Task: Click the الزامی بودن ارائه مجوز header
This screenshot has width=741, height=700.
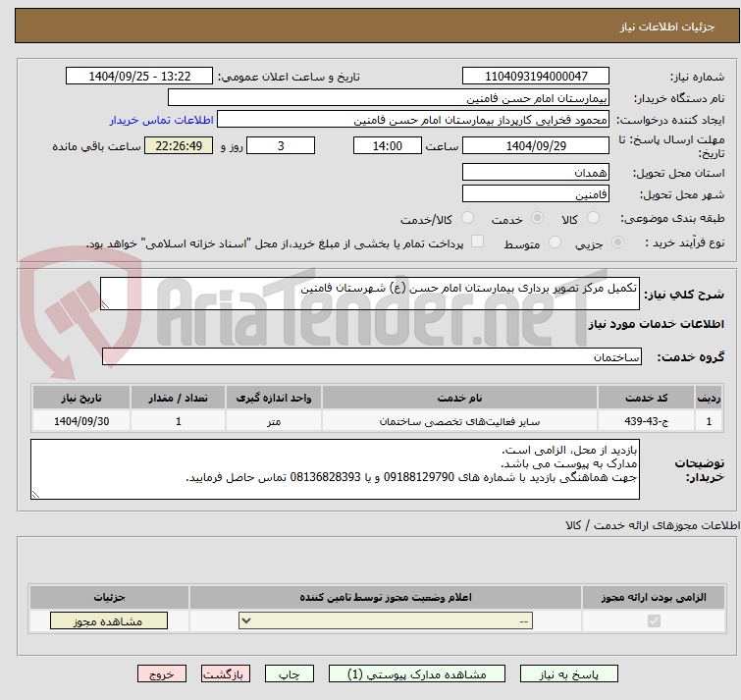Action: pos(654,597)
